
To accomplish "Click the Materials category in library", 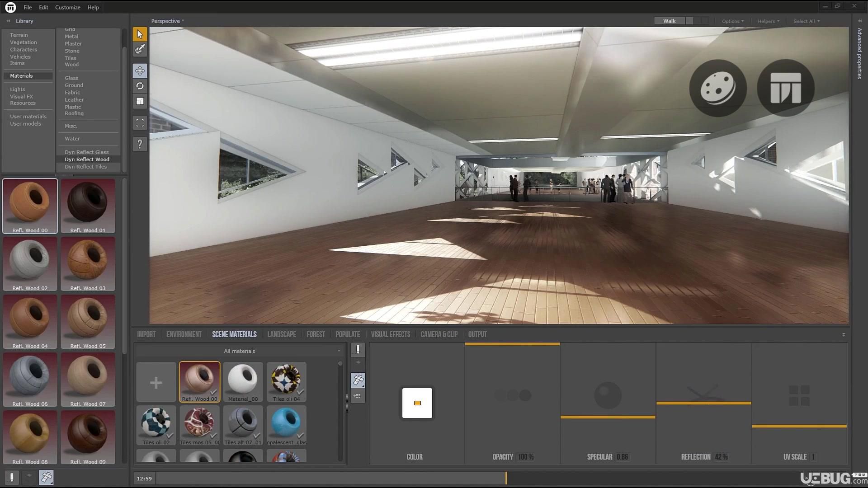I will [x=21, y=75].
